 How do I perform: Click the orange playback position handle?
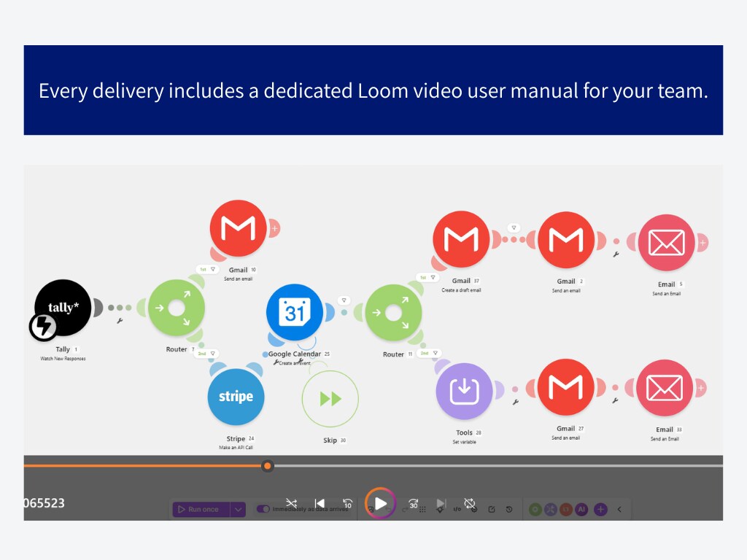pyautogui.click(x=267, y=466)
